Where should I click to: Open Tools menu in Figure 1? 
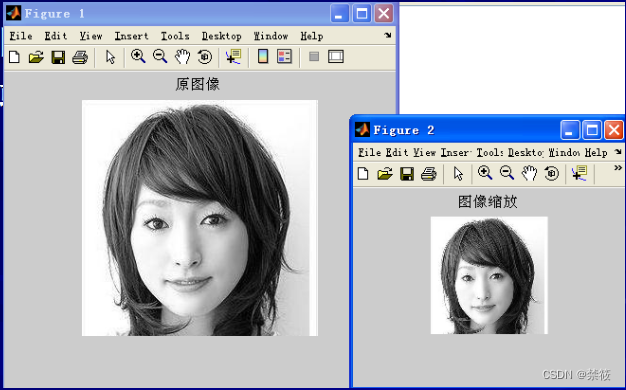click(175, 36)
